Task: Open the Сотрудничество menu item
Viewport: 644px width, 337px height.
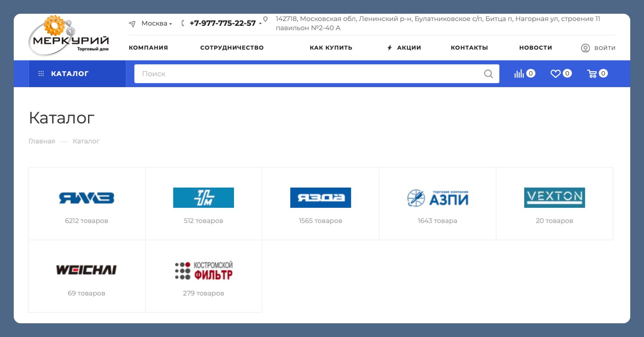Action: click(x=232, y=48)
